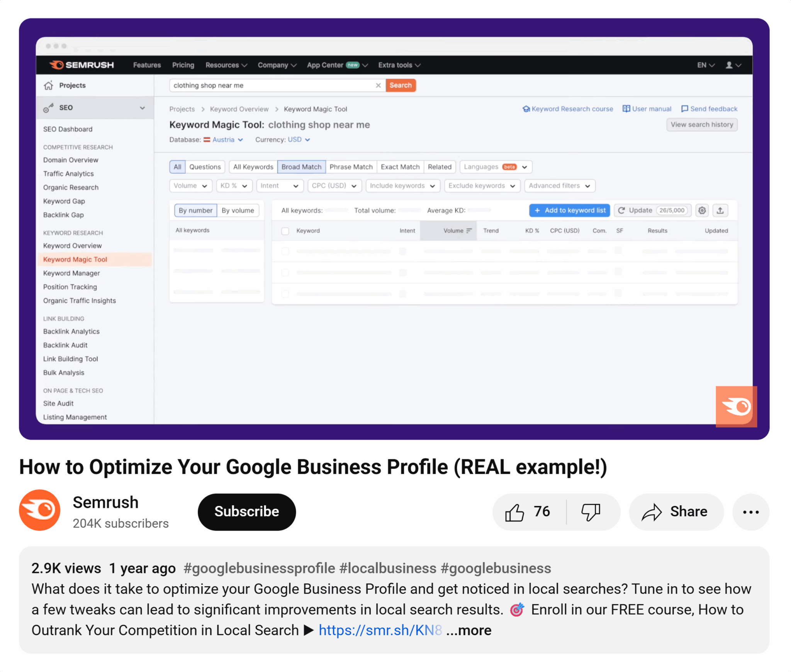Select the Questions filter toggle

[x=205, y=167]
